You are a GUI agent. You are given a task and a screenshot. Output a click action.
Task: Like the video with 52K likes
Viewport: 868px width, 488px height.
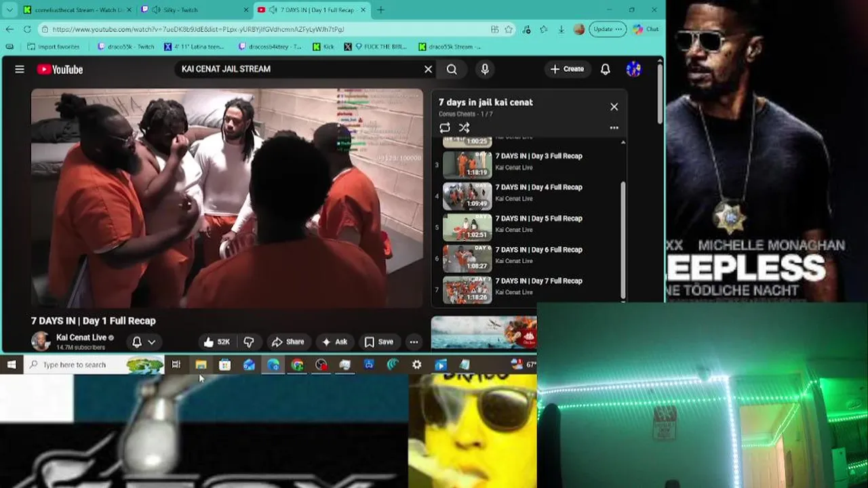[x=216, y=342]
